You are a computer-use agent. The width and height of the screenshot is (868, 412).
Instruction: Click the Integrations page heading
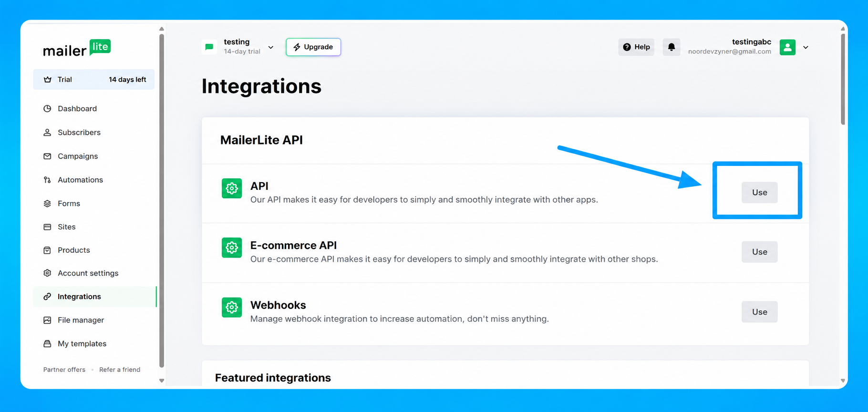(261, 86)
